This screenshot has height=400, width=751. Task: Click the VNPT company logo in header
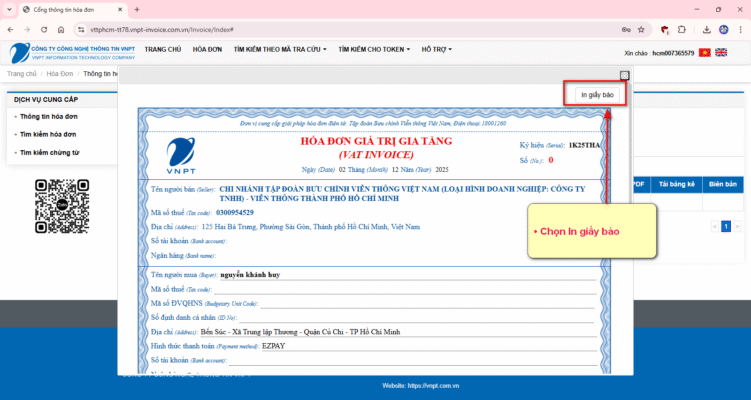[x=72, y=53]
